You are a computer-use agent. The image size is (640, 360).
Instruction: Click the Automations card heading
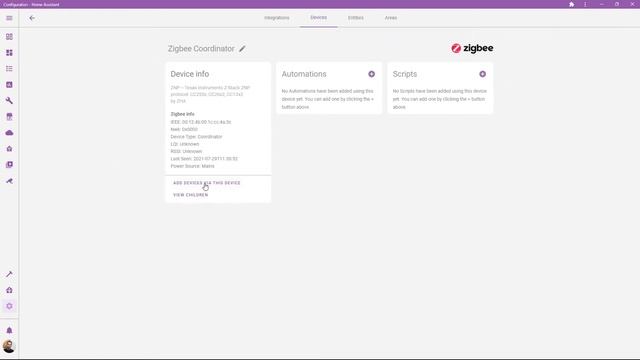click(304, 74)
